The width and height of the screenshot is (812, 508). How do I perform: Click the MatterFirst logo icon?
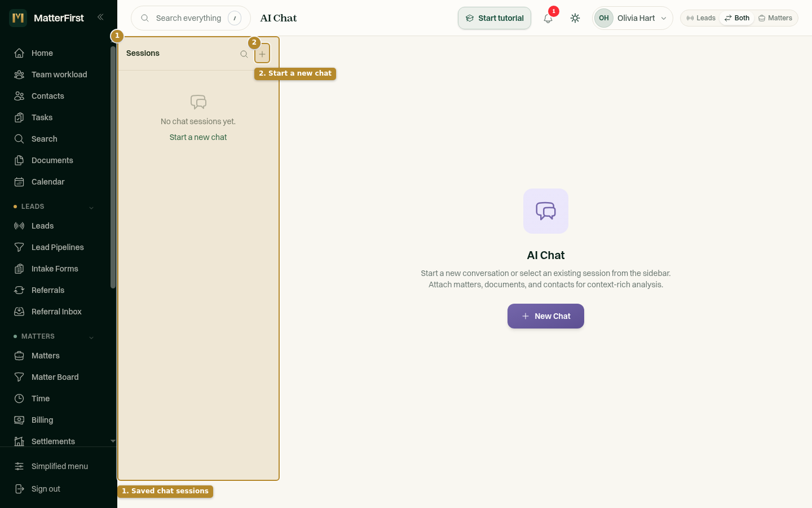click(18, 18)
